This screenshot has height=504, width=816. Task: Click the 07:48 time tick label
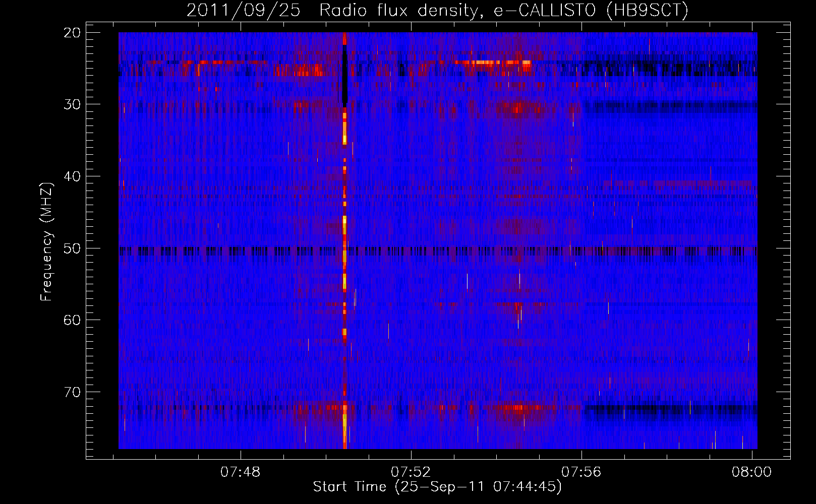[x=241, y=472]
